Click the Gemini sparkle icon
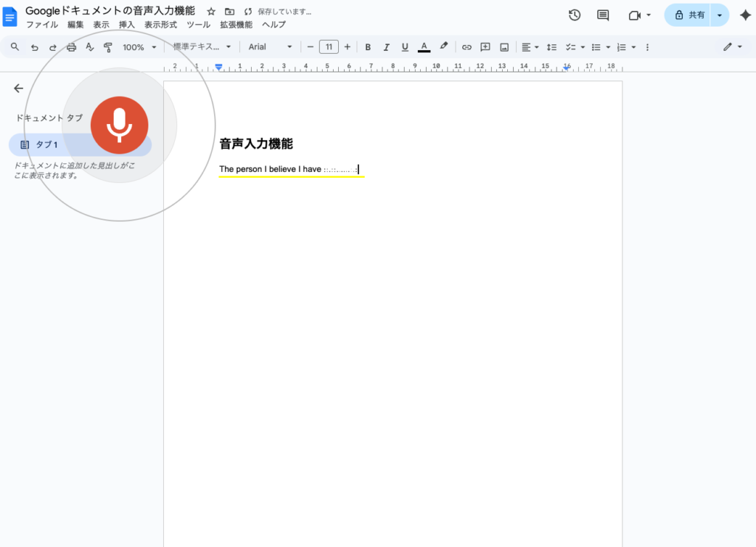This screenshot has height=547, width=756. (744, 16)
